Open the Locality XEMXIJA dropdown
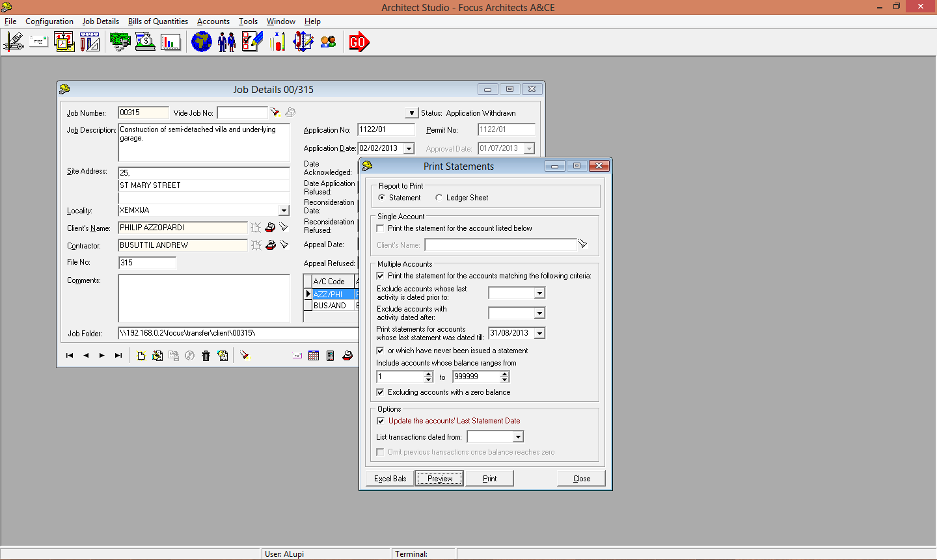The width and height of the screenshot is (937, 560). [284, 211]
